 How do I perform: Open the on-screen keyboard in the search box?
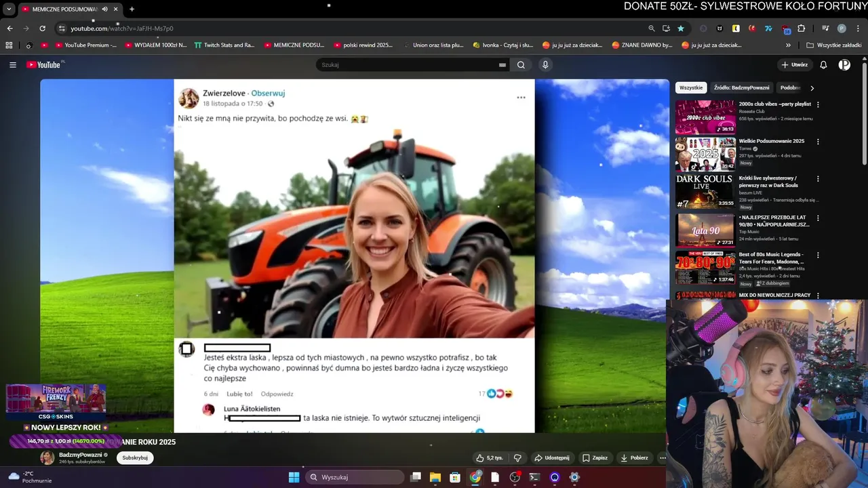tap(502, 65)
